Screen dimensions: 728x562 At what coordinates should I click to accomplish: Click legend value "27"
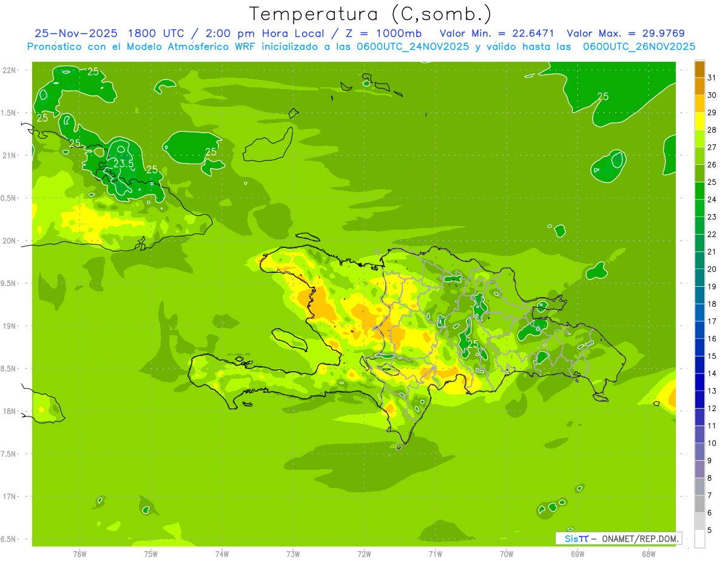[x=712, y=147]
